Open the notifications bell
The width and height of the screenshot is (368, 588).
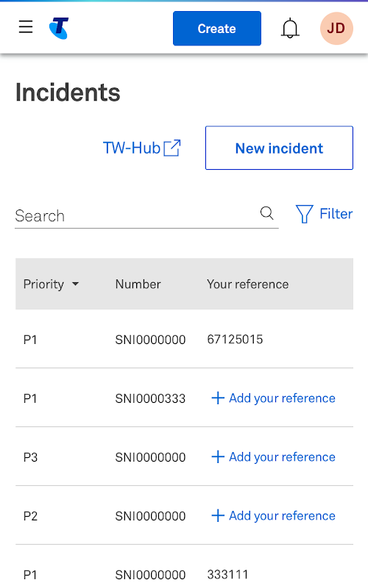pos(290,29)
